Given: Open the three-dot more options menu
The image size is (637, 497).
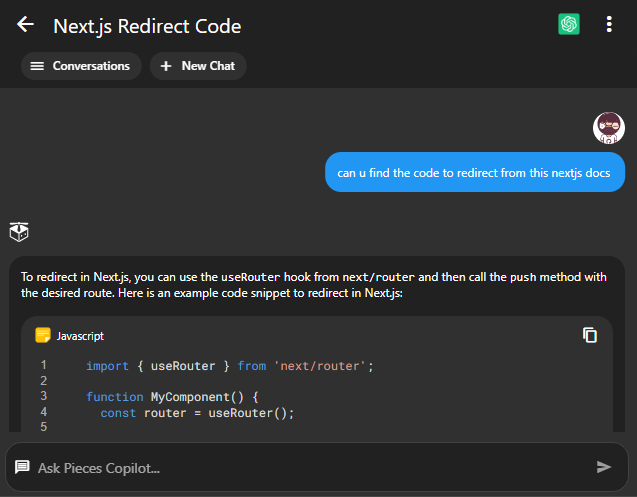Looking at the screenshot, I should click(609, 25).
